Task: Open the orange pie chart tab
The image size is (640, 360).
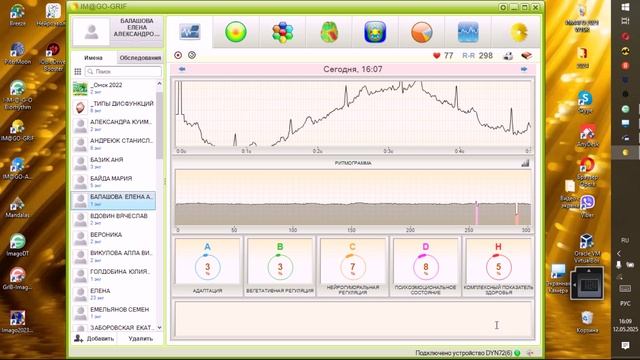Action: pos(422,33)
